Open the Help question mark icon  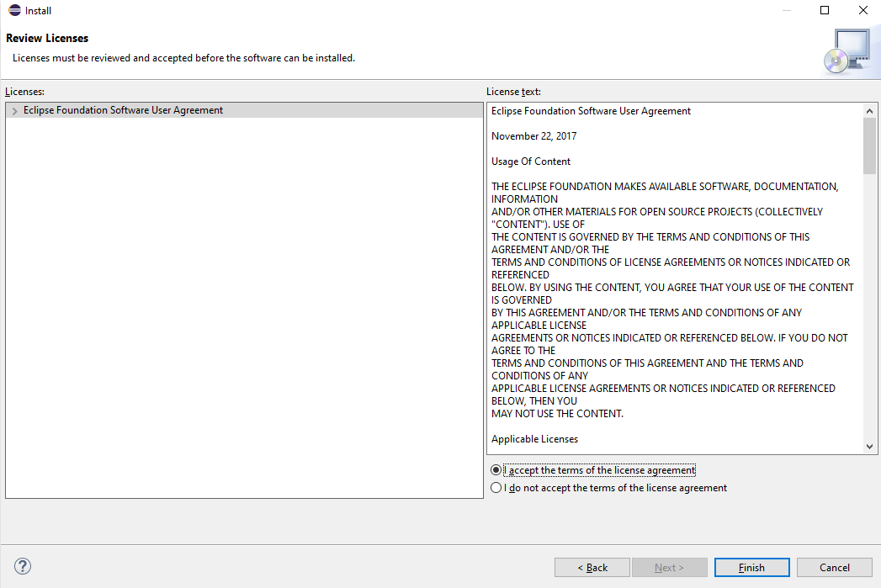click(x=23, y=566)
